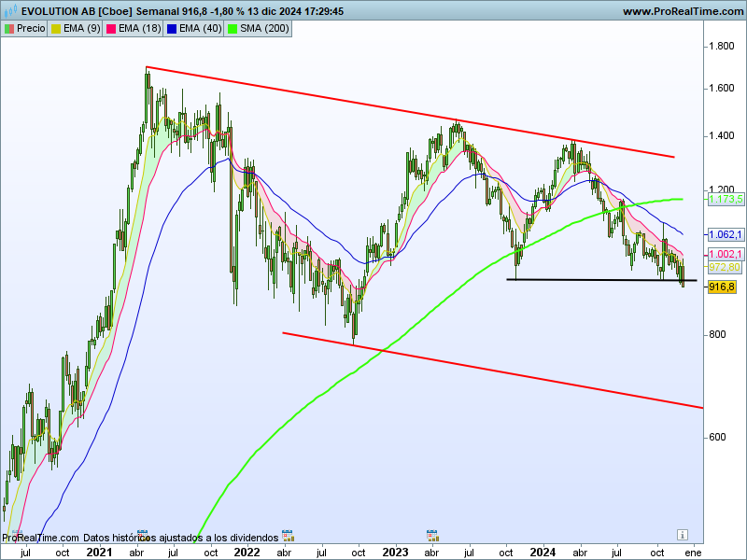Click the 2021 year label on time axis
The image size is (747, 560).
tap(99, 553)
